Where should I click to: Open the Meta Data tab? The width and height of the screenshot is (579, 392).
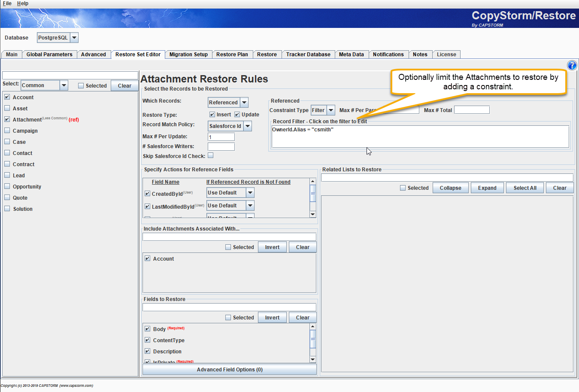(x=351, y=55)
